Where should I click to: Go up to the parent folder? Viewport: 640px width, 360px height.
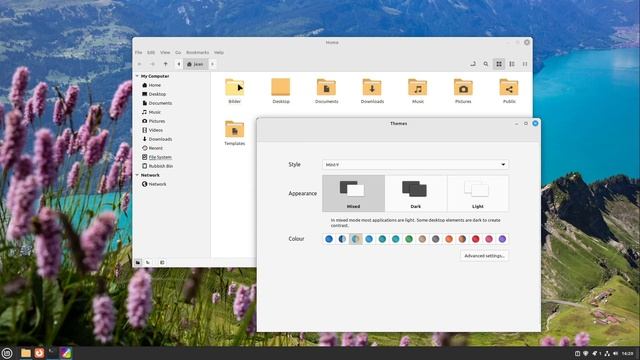point(165,64)
